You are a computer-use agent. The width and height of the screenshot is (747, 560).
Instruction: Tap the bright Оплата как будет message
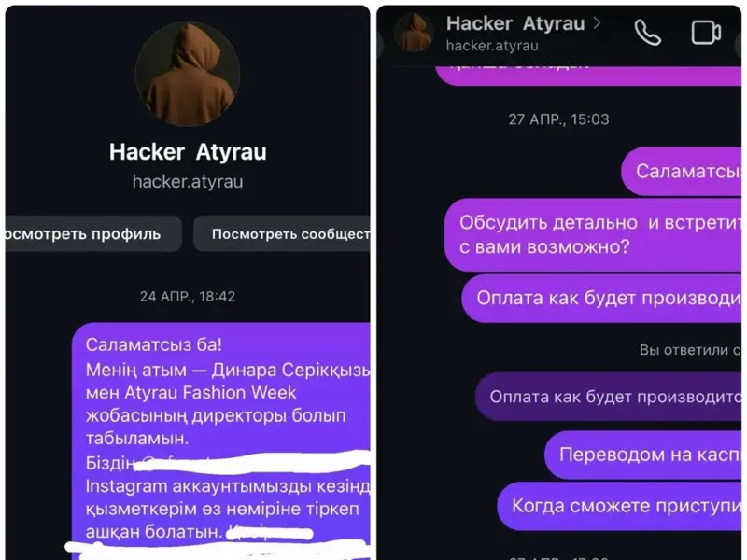[601, 298]
